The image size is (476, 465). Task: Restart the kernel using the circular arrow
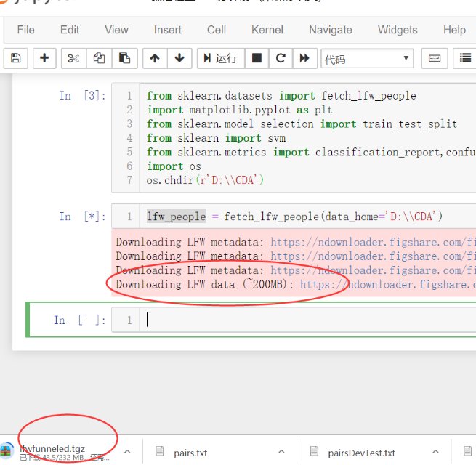pyautogui.click(x=280, y=58)
